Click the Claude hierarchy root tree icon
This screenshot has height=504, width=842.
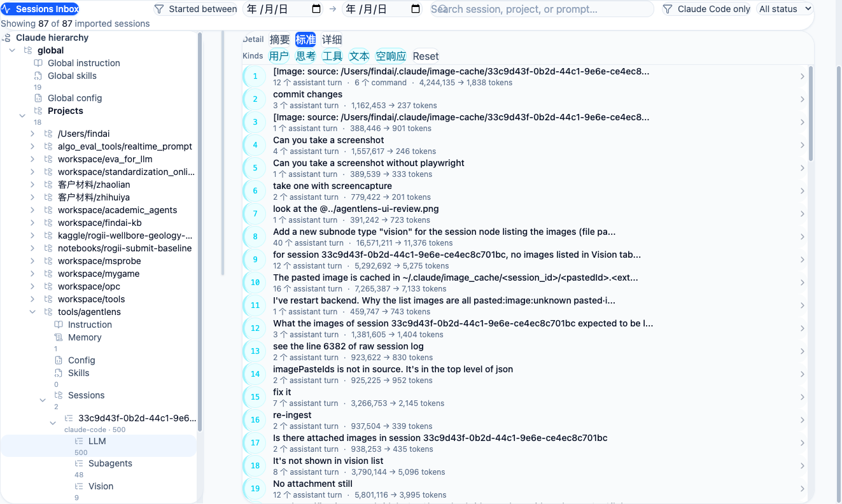click(7, 38)
